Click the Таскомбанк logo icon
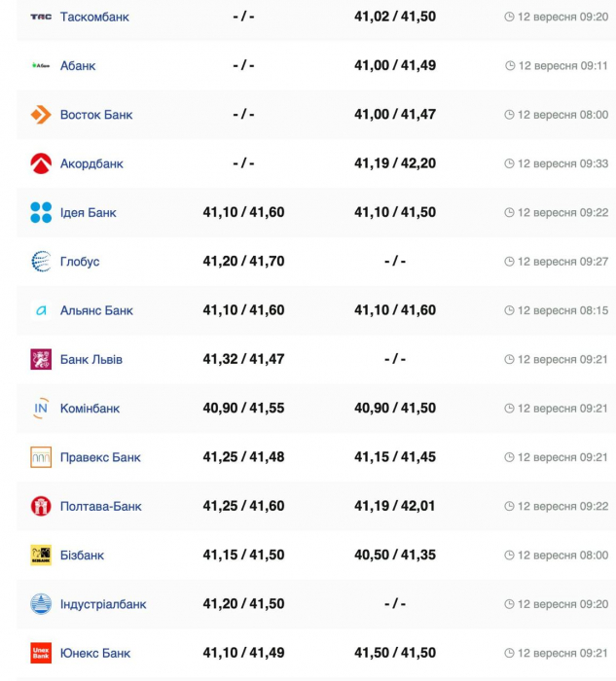The image size is (616, 681). tap(41, 17)
